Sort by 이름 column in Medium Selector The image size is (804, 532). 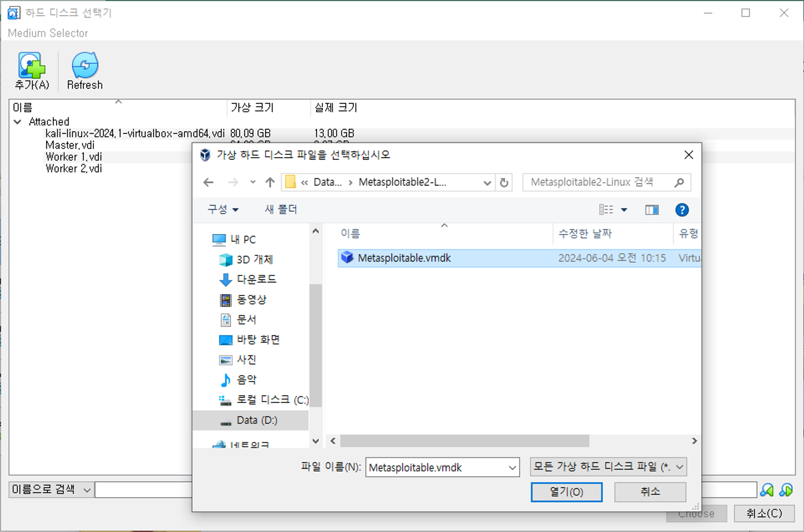118,107
